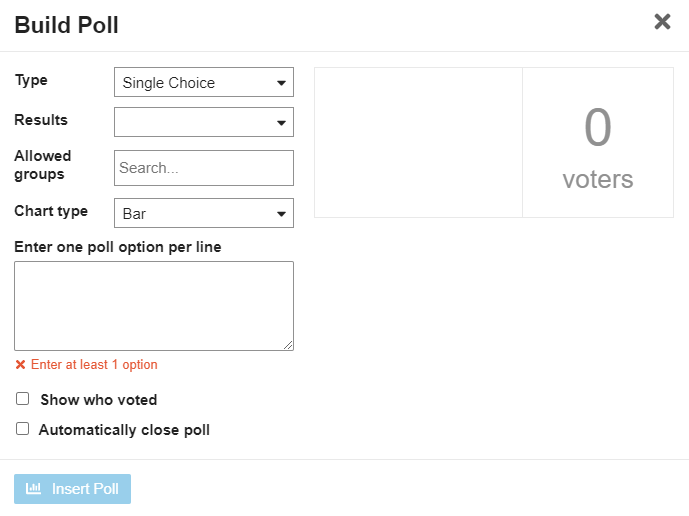Open the Single Choice type dropdown

[204, 82]
